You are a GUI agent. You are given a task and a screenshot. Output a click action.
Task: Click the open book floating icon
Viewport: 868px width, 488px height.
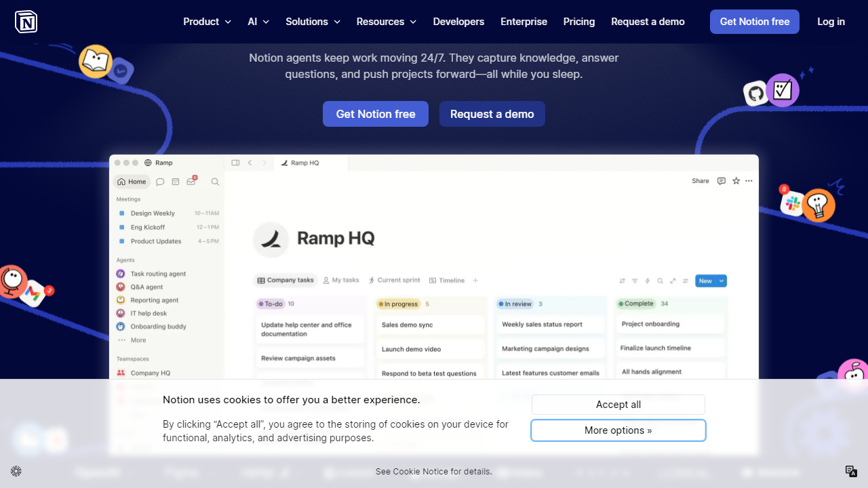coord(96,62)
